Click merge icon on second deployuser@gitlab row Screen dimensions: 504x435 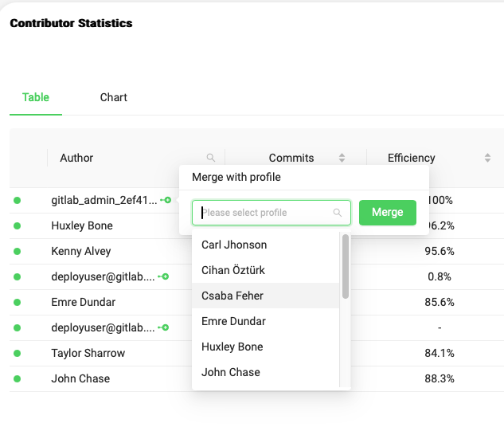163,327
